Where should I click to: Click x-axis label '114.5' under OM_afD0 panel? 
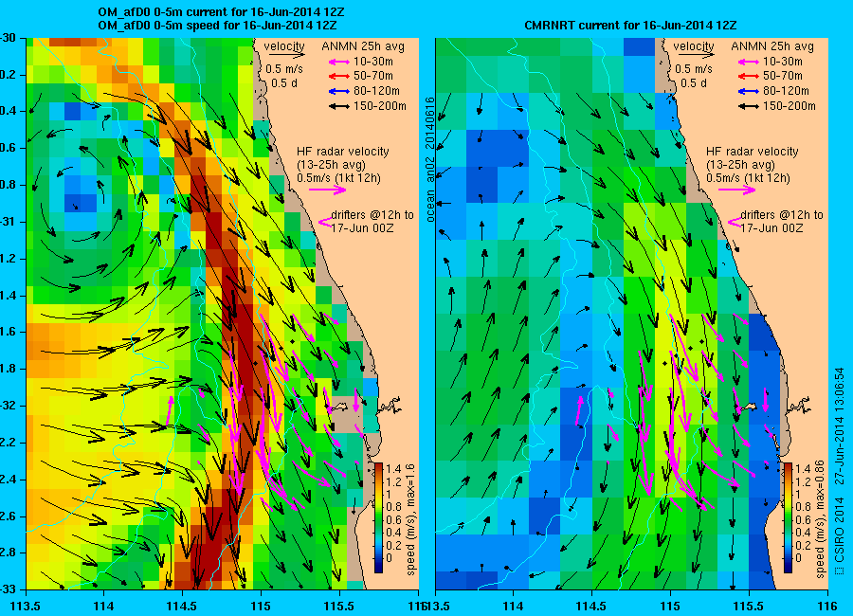(x=182, y=607)
